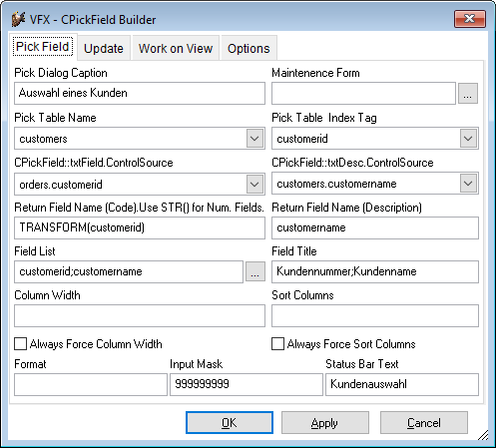
Task: Click the Cancel button
Action: pos(424,423)
